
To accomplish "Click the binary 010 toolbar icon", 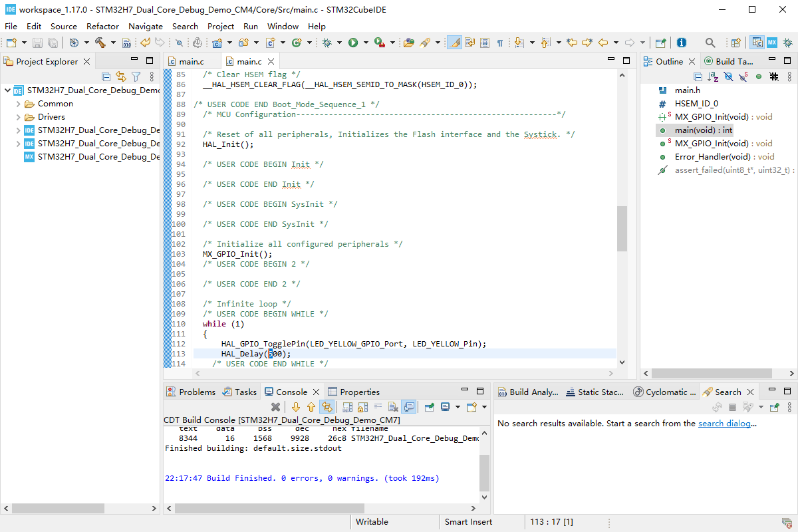I will click(x=126, y=43).
